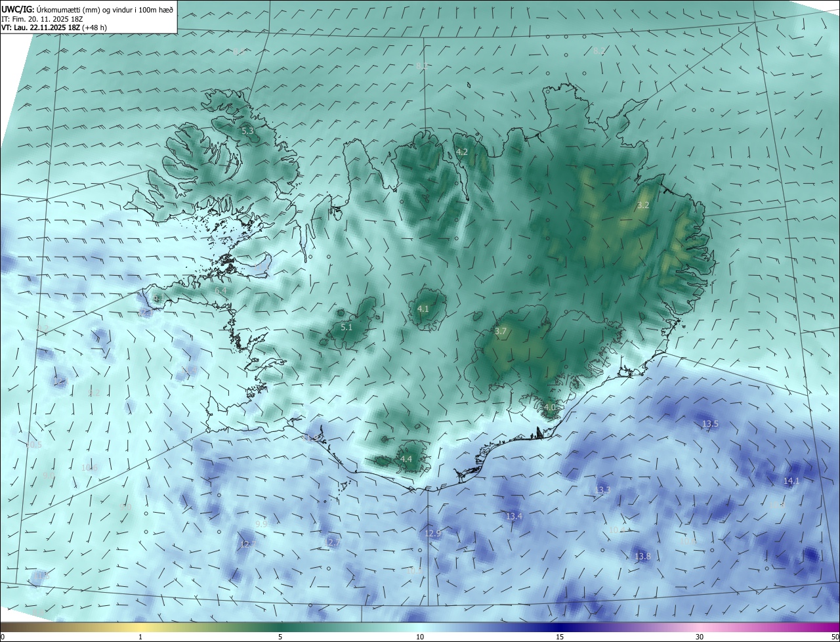Image resolution: width=840 pixels, height=642 pixels.
Task: Click the 13.5 value over the southeast ocean
Action: [711, 424]
